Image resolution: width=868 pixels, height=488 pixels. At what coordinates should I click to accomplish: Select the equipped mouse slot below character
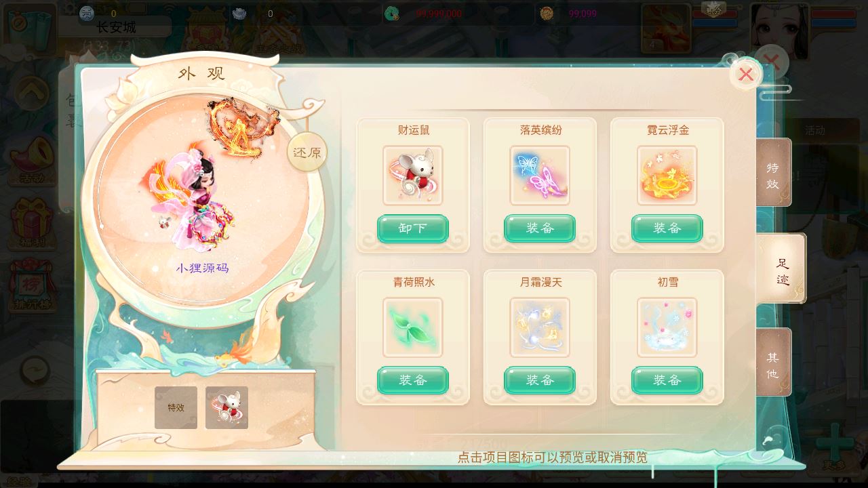coord(226,407)
